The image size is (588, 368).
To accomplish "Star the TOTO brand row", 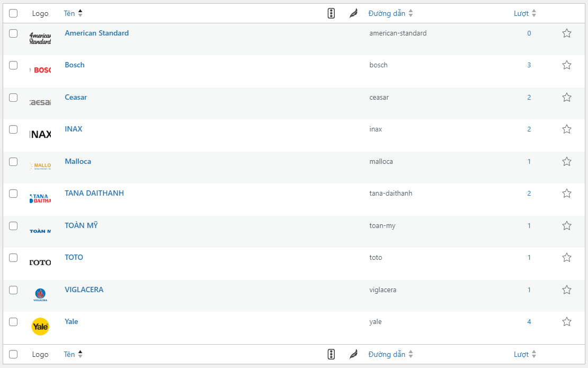I will coord(567,258).
